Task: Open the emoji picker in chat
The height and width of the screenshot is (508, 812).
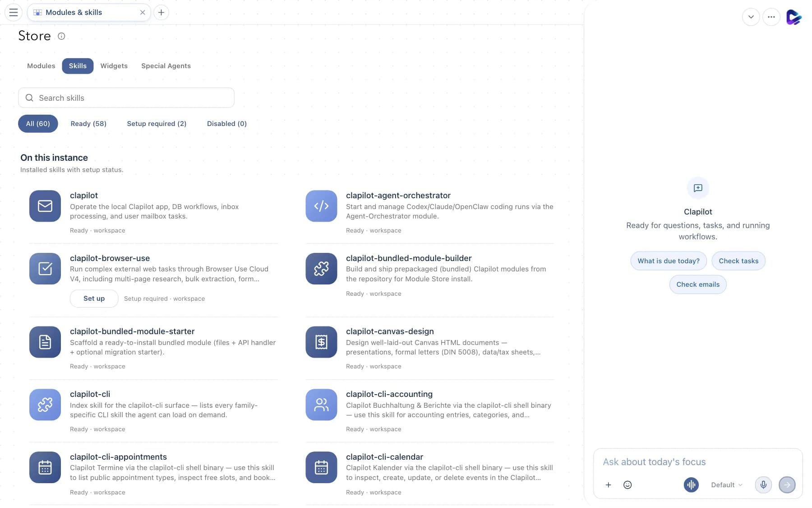Action: (x=627, y=485)
